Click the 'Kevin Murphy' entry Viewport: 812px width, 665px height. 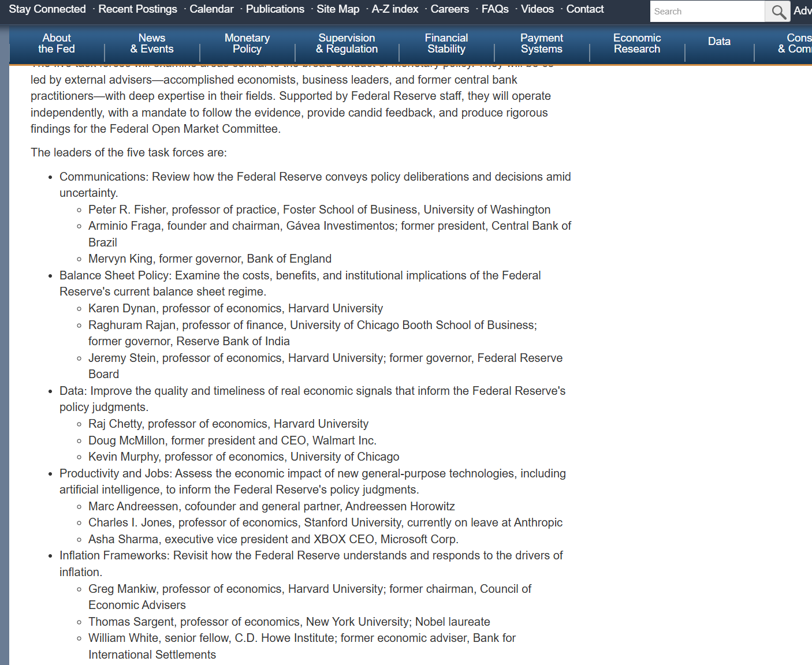point(244,457)
